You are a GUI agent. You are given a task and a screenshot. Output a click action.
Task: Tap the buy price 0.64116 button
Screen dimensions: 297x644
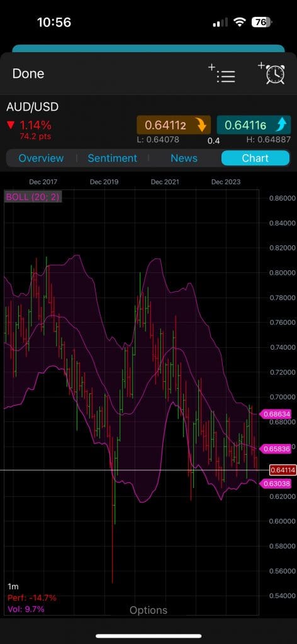pyautogui.click(x=254, y=125)
